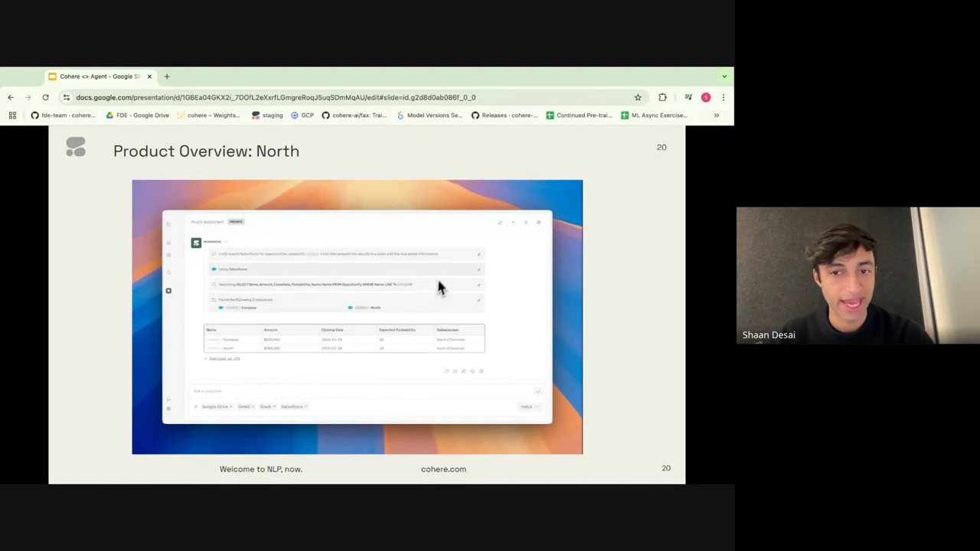Click the results table in North screenshot
Screen dimensions: 980x551
344,338
